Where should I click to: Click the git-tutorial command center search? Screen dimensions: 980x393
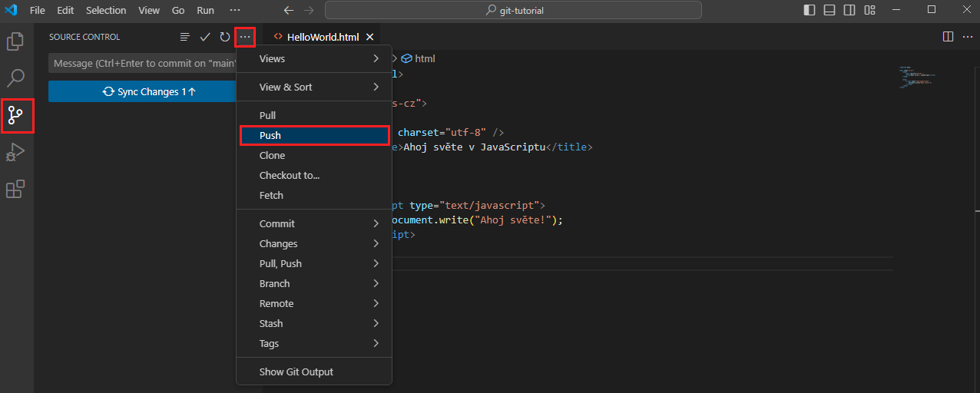pyautogui.click(x=513, y=10)
